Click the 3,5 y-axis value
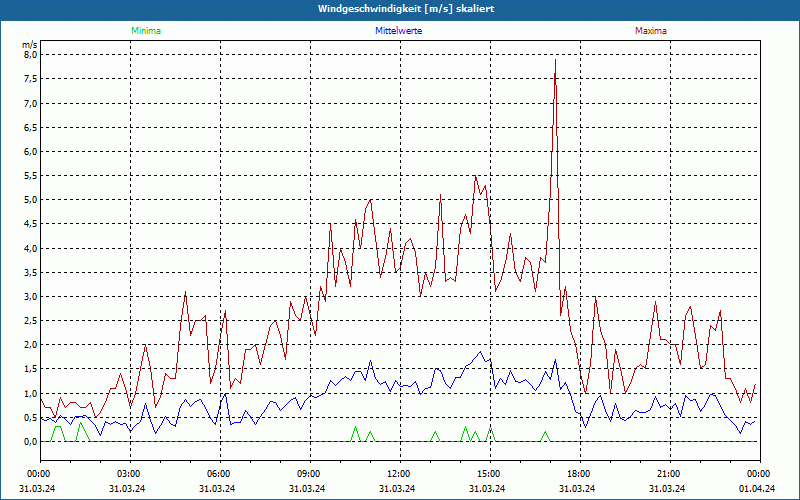Screen dimensions: 800x500 tap(31, 272)
